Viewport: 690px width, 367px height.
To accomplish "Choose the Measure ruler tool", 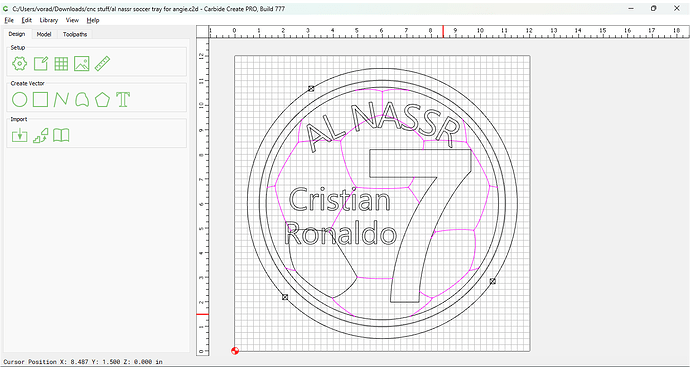I will [102, 64].
